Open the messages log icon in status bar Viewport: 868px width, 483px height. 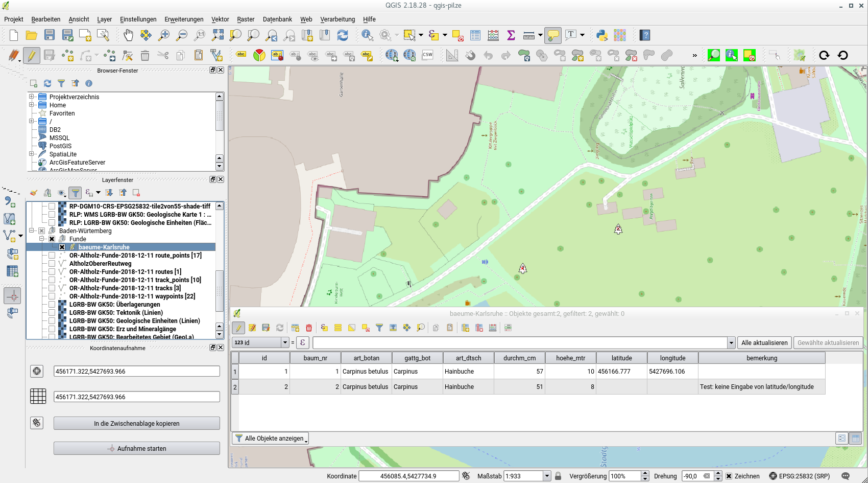pos(846,476)
